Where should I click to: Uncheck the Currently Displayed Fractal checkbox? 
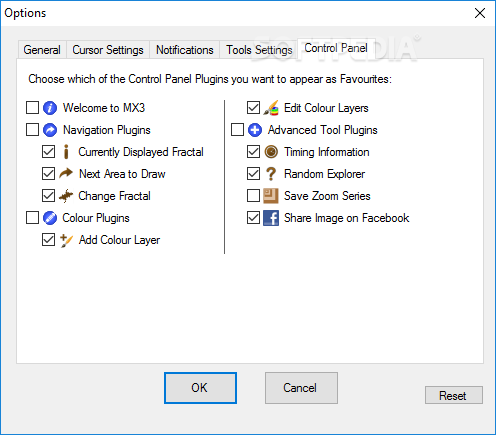[48, 152]
